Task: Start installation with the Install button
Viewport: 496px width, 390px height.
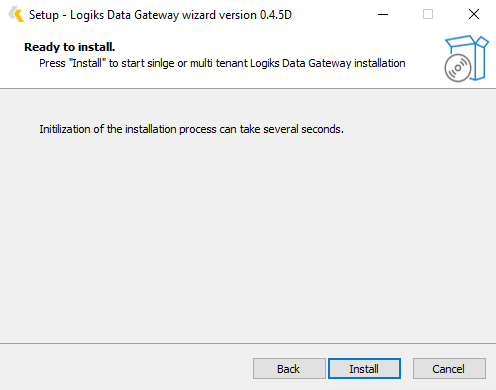Action: [364, 369]
